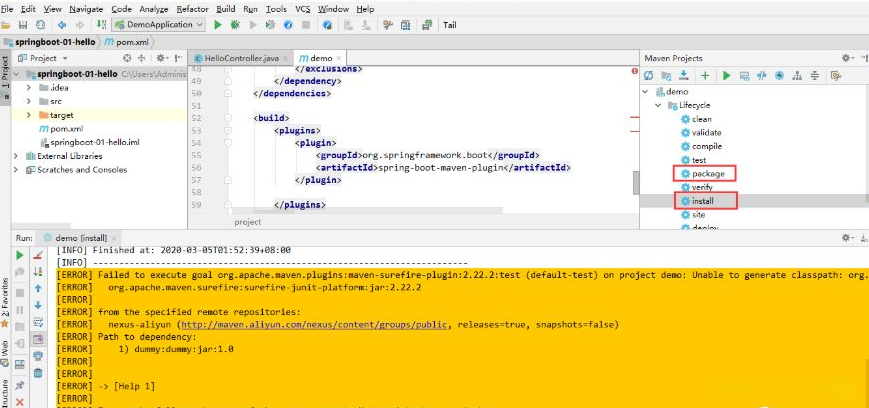Run DemoApplication with green play button

[218, 25]
